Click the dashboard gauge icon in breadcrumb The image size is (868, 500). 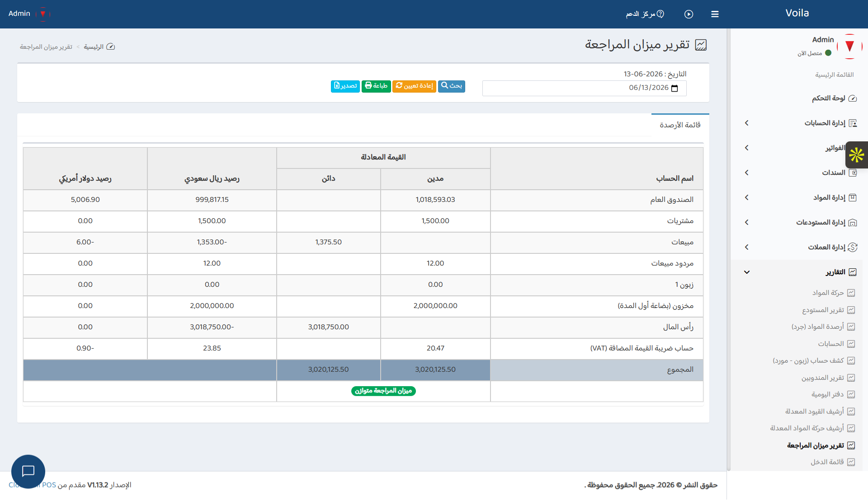coord(111,47)
